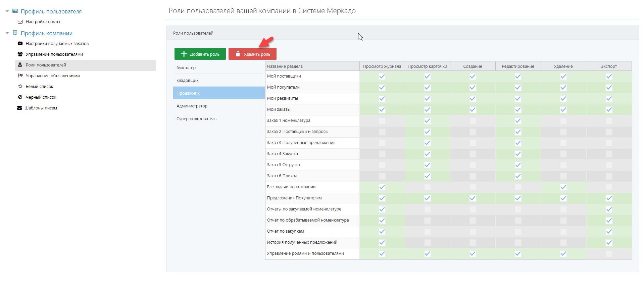Click the briefcase icon for Настройки получаемых заказов
Screen dimensions: 644x287
(x=20, y=43)
